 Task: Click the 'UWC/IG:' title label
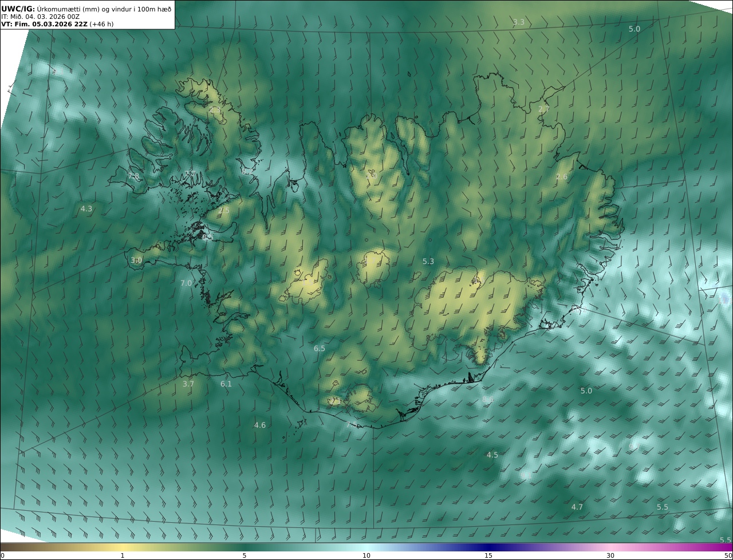(18, 9)
